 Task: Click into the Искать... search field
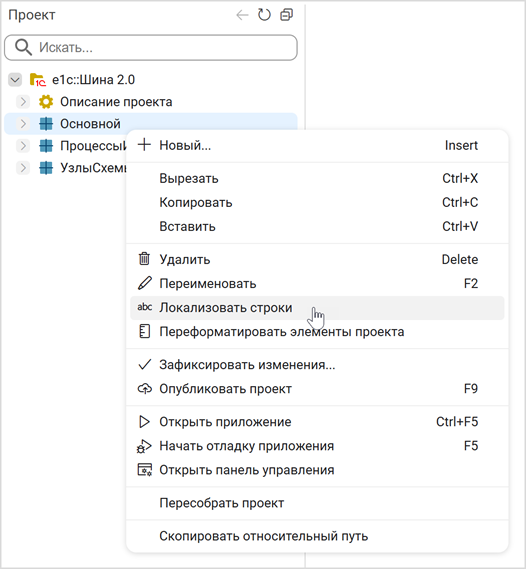tap(151, 48)
